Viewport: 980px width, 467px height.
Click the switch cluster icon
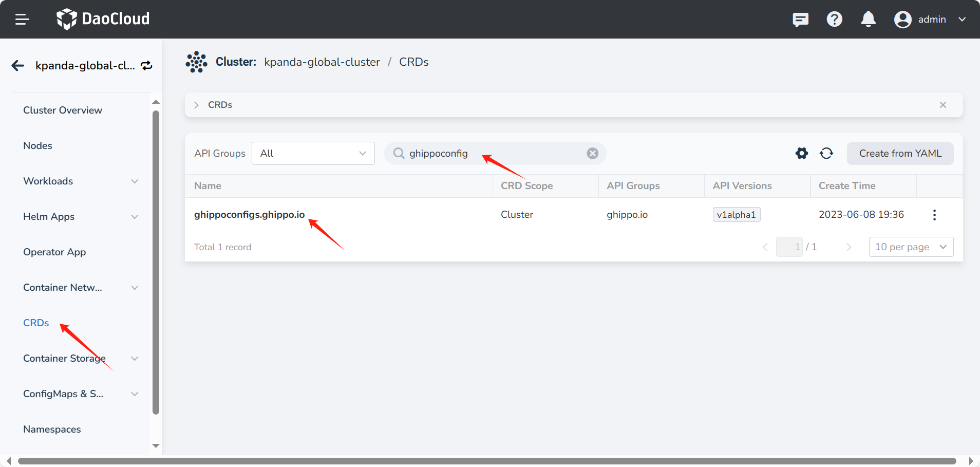click(147, 66)
